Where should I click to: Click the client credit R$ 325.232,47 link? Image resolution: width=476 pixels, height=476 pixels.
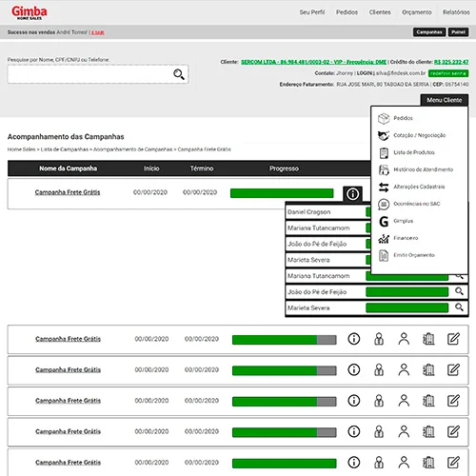point(451,62)
